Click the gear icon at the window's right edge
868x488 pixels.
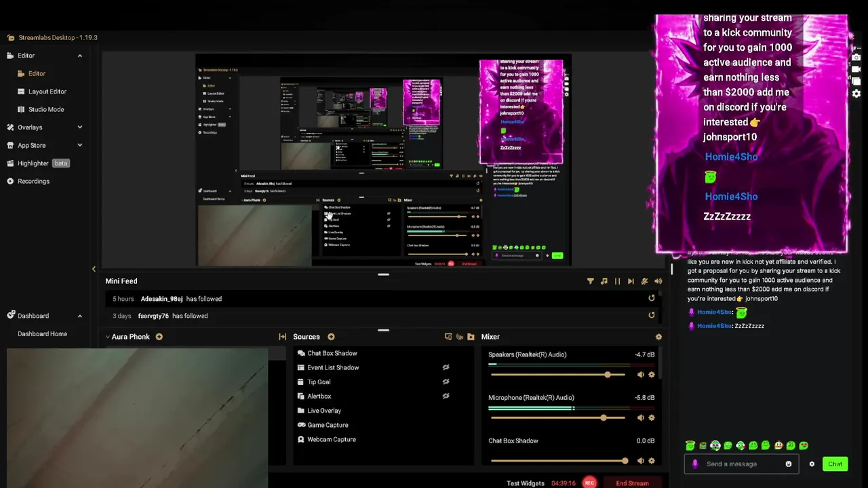(856, 94)
